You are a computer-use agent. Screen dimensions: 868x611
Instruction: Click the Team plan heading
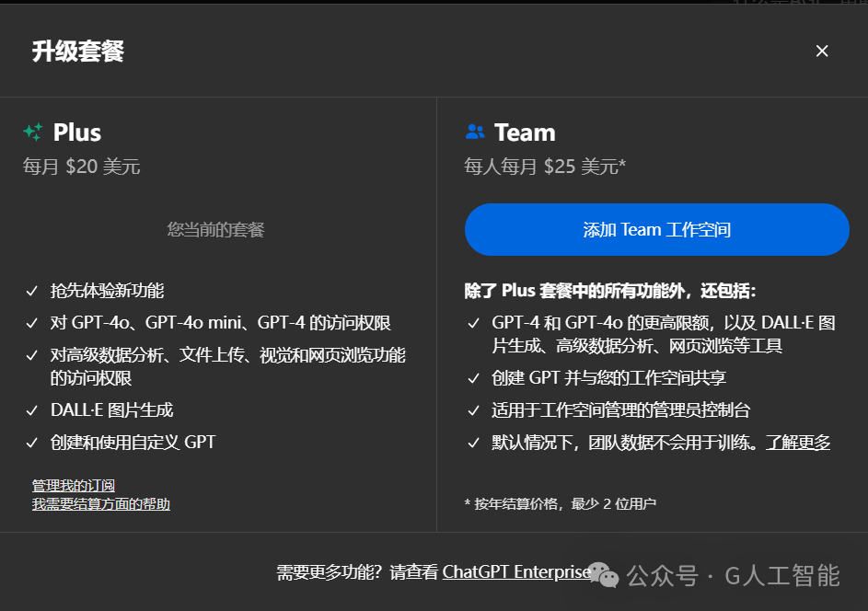tap(525, 133)
